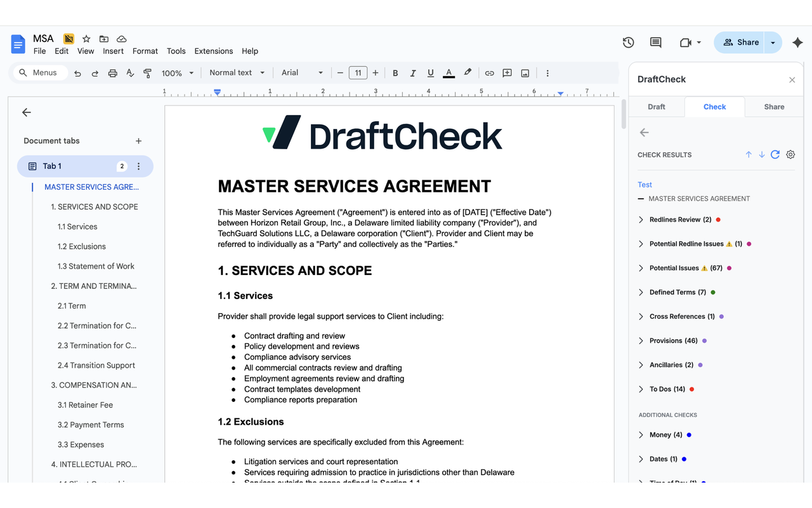Jump to previous check result arrow
This screenshot has height=508, width=812.
click(749, 154)
